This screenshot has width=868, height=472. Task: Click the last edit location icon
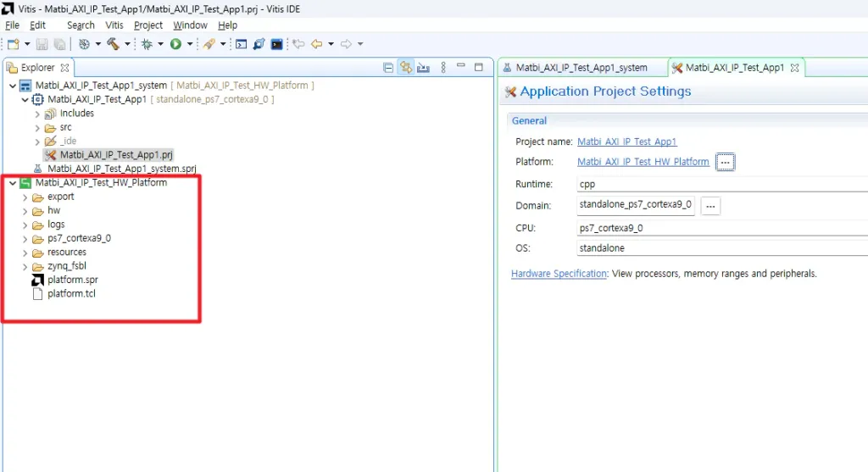coord(298,44)
